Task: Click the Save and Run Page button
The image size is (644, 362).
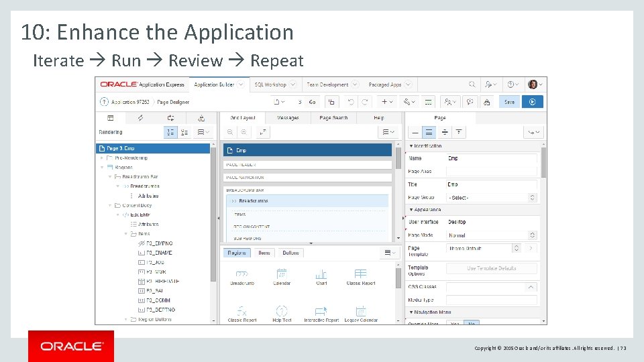Action: pos(532,102)
